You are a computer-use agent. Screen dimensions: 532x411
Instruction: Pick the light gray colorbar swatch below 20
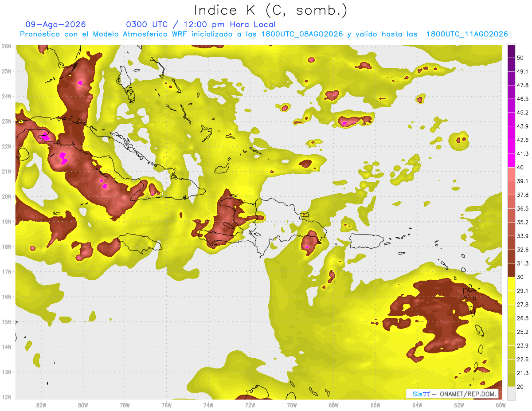(511, 393)
